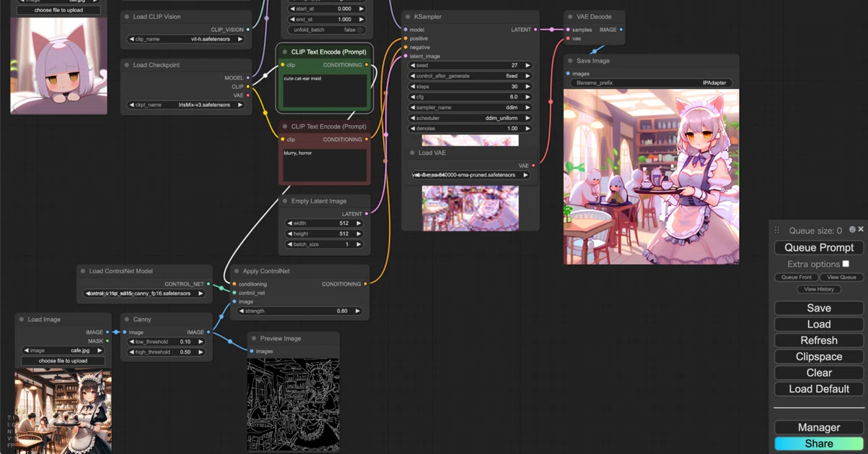Collapse the Load VAE node dot
Screen dimensions: 868x454
412,153
